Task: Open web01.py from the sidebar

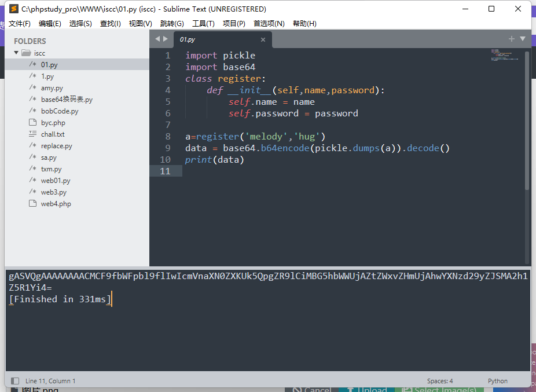Action: 56,181
